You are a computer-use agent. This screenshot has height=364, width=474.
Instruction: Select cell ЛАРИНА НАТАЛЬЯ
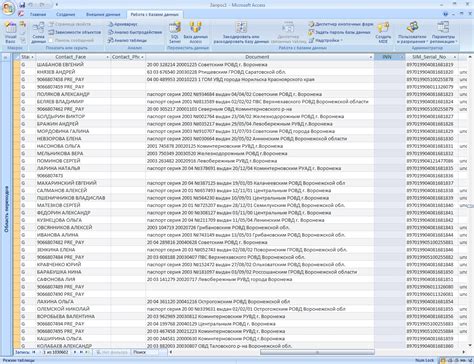73,168
